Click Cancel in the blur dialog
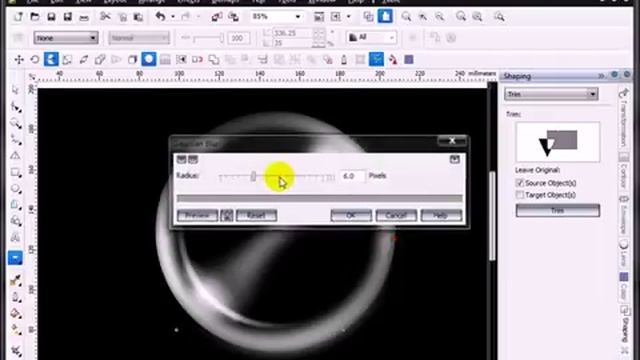 tap(396, 215)
